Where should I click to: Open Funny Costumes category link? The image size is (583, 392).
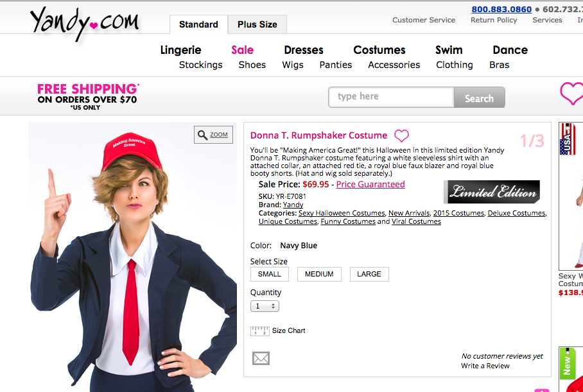click(x=348, y=221)
